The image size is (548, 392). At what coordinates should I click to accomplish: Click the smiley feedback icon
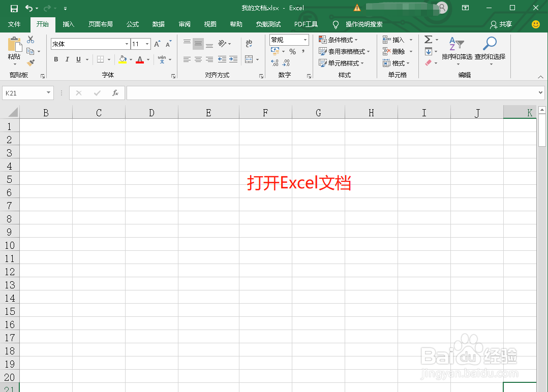pyautogui.click(x=535, y=24)
